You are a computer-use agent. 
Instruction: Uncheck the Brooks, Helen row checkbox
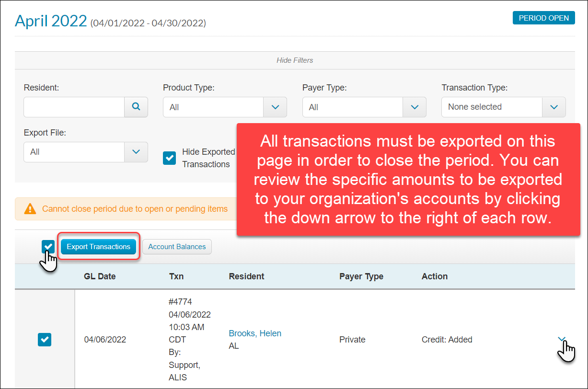[x=45, y=340]
